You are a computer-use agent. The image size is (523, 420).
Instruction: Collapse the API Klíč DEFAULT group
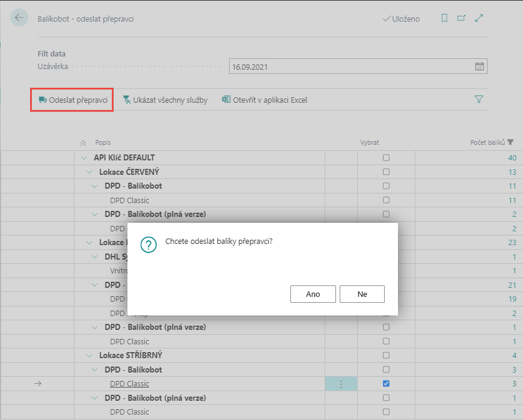[83, 157]
